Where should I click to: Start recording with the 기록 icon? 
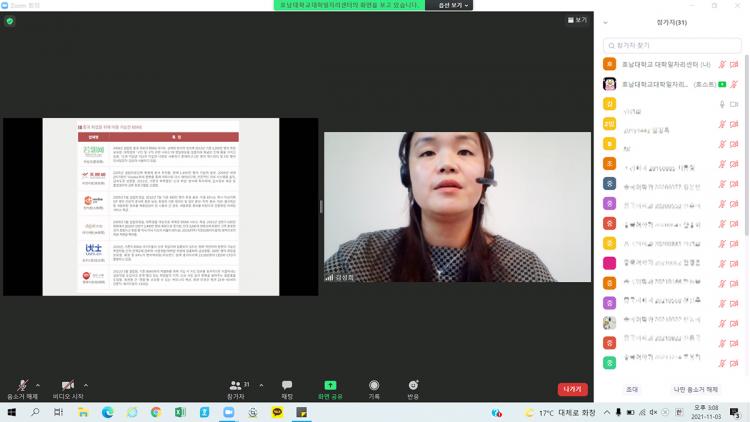(x=374, y=385)
